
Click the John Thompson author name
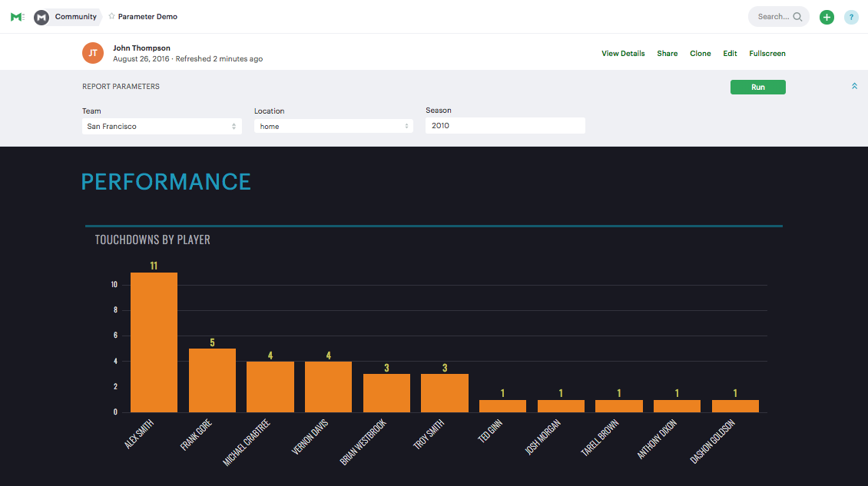coord(141,48)
